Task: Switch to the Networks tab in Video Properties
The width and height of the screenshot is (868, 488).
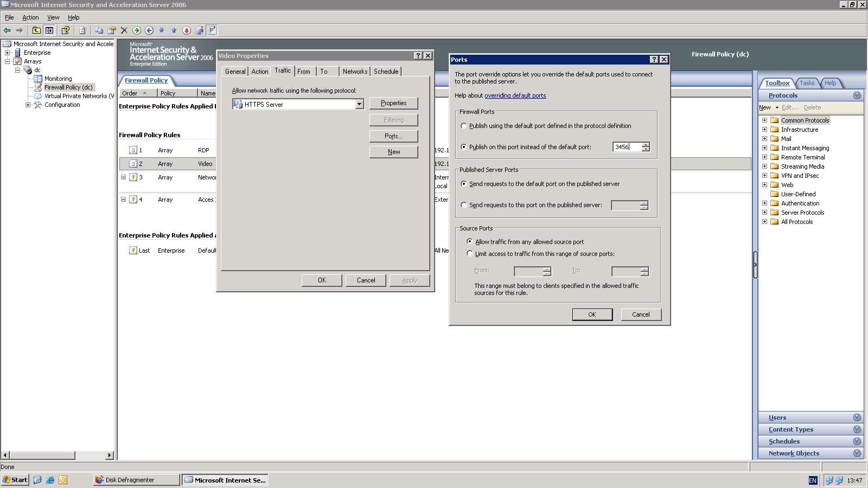Action: (x=355, y=72)
